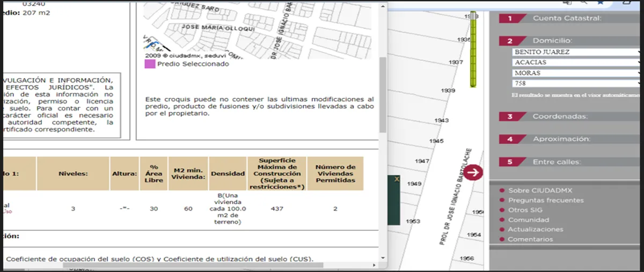Click the popup scrollbar up arrow

(383, 5)
